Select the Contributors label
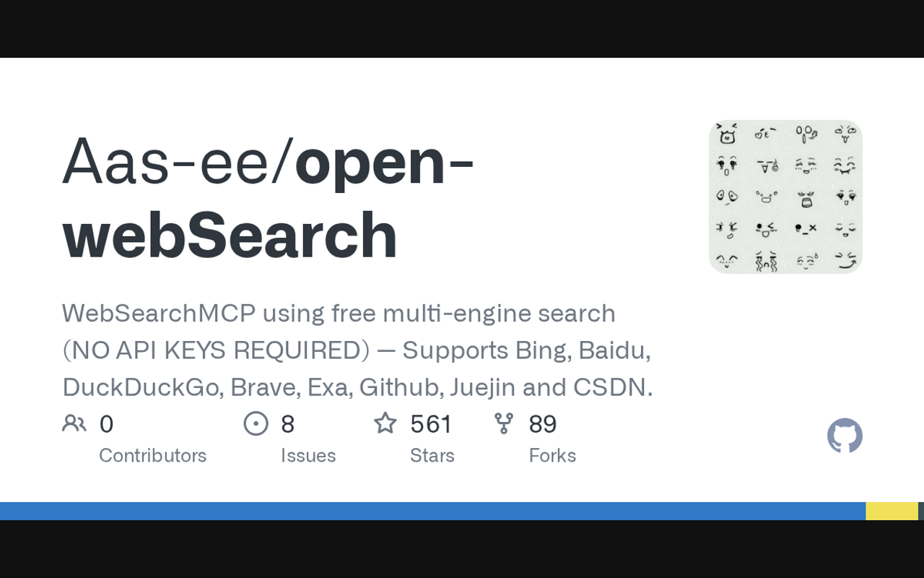The height and width of the screenshot is (578, 924). tap(152, 455)
